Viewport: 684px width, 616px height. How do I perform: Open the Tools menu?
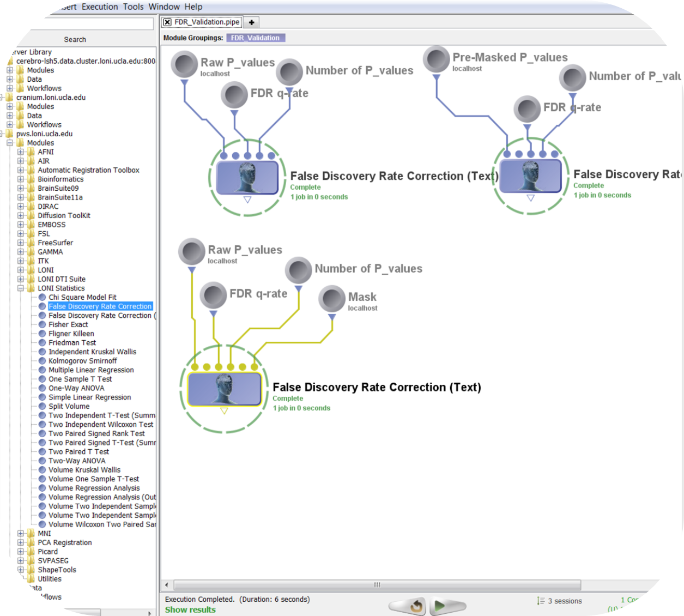coord(133,7)
